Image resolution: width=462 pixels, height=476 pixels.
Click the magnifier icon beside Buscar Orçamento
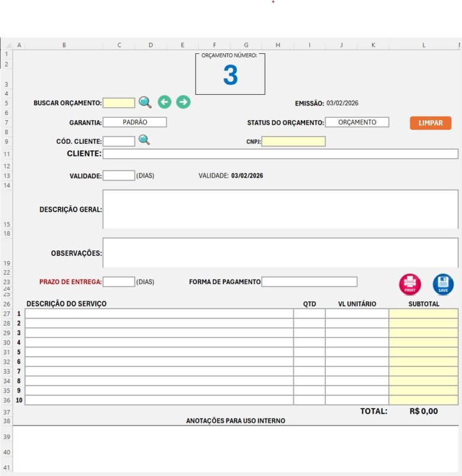[145, 102]
